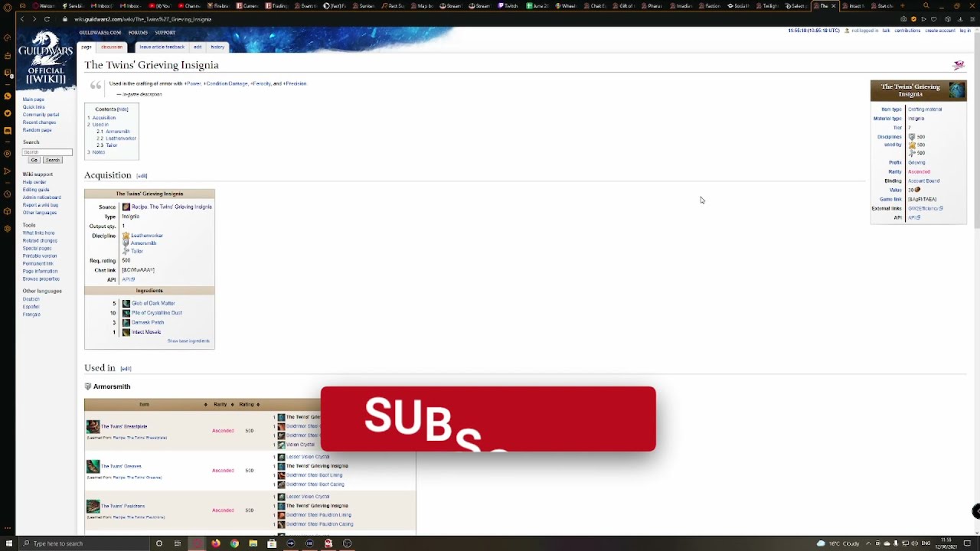Open GW2Efficiency external link
The width and height of the screenshot is (980, 551).
926,208
